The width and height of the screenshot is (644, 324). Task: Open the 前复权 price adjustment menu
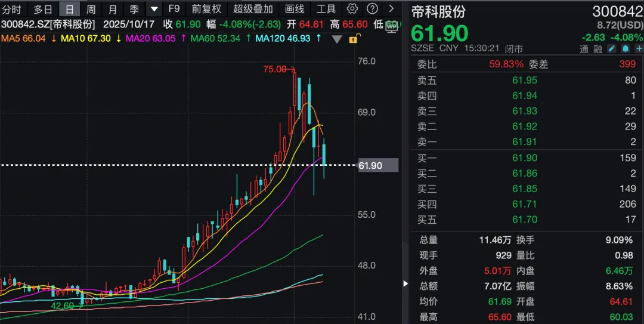click(x=206, y=9)
